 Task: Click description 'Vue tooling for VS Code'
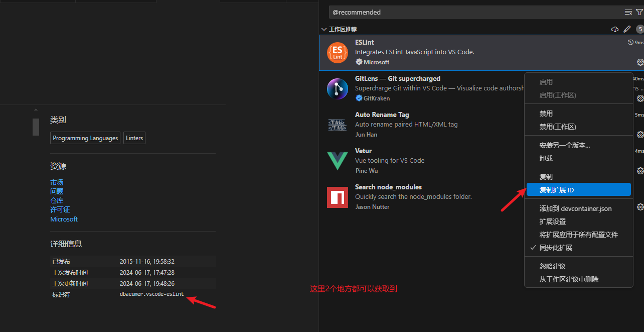(390, 161)
